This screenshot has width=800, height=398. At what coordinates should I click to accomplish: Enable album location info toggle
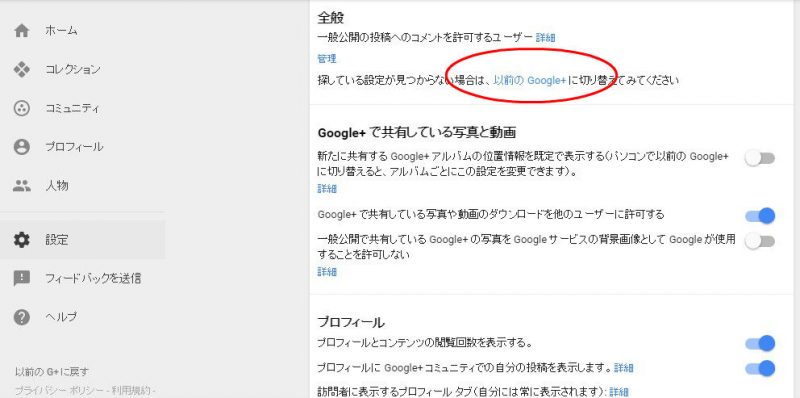tap(760, 158)
